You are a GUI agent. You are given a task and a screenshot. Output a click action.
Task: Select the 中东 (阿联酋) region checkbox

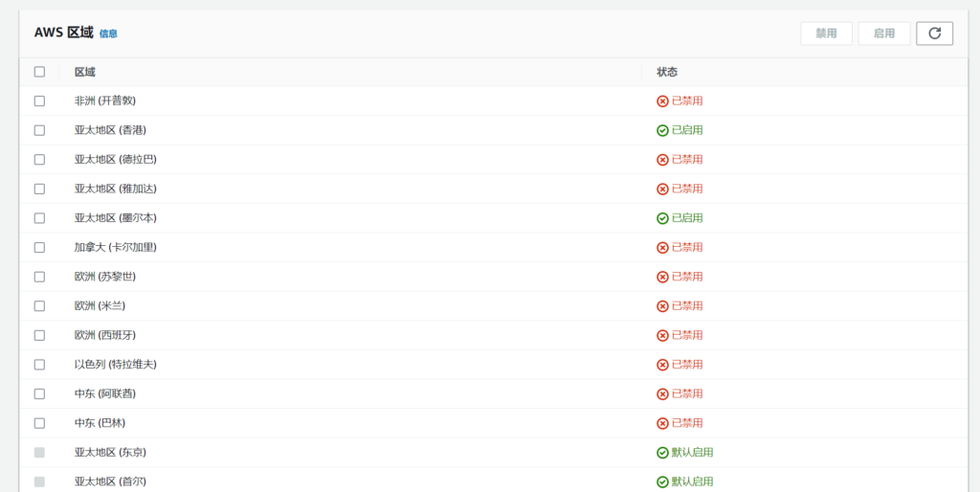[x=39, y=393]
